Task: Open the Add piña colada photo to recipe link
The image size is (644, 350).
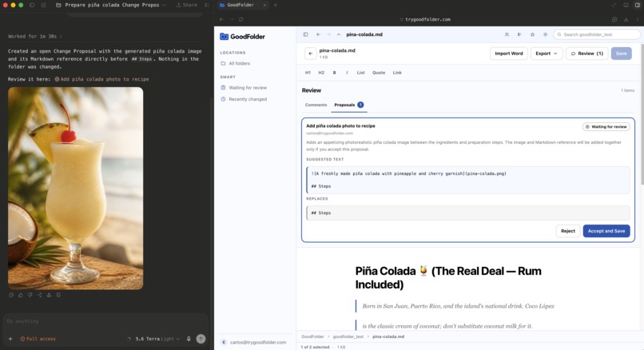Action: pos(101,79)
